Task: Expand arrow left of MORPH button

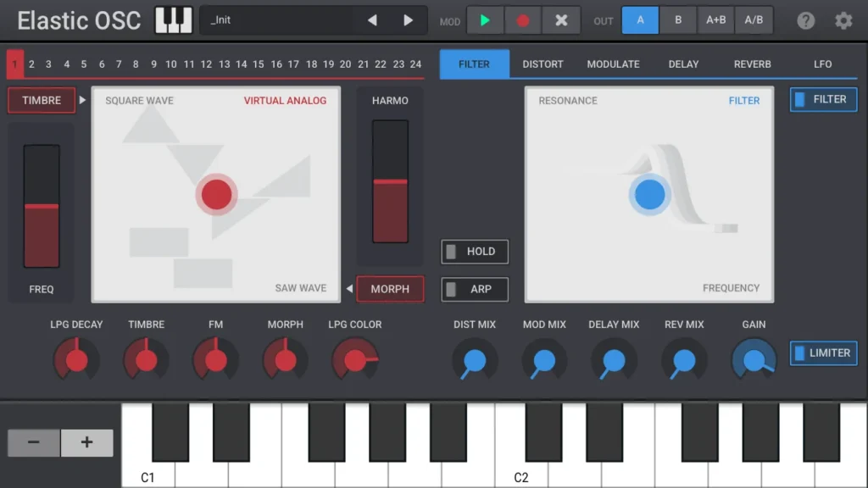Action: click(x=349, y=288)
